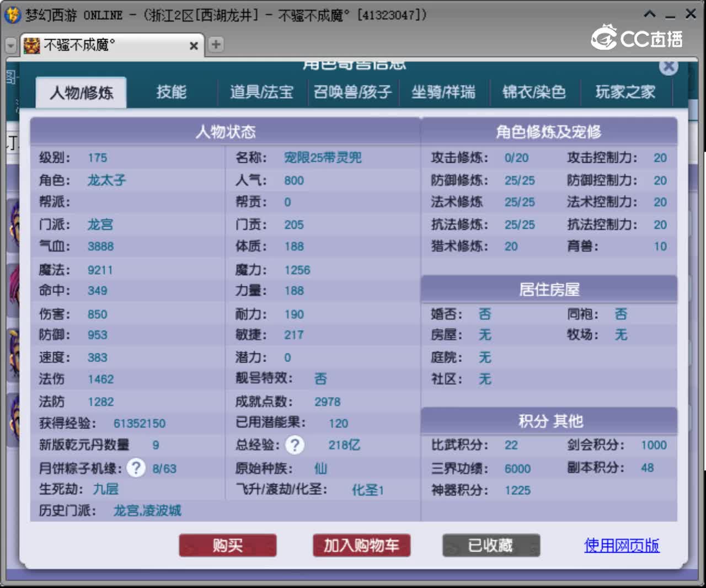The width and height of the screenshot is (706, 588).
Task: Click 三界功绩 value 6000
Action: point(517,469)
